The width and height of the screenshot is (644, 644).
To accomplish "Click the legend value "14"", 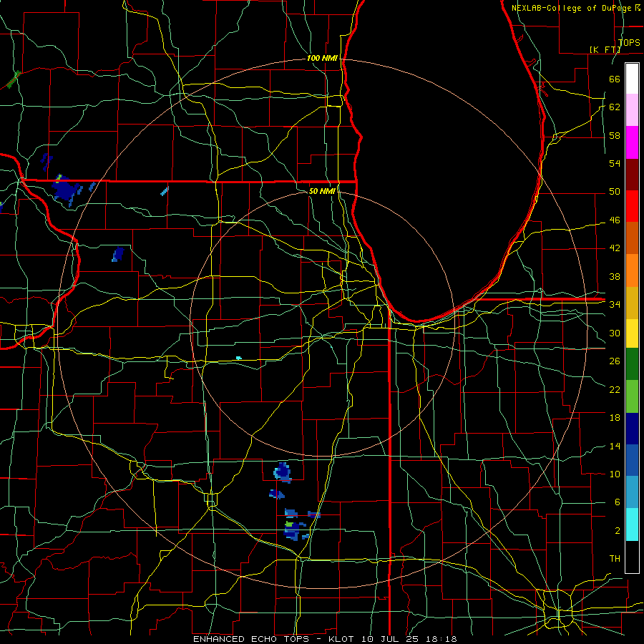I will click(615, 446).
